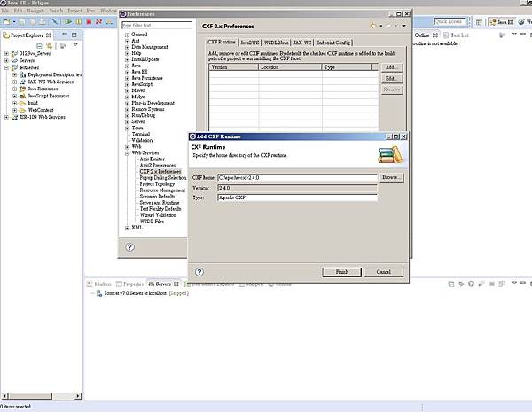Image resolution: width=532 pixels, height=412 pixels.
Task: Click Java Resources icon in tree
Action: click(23, 89)
